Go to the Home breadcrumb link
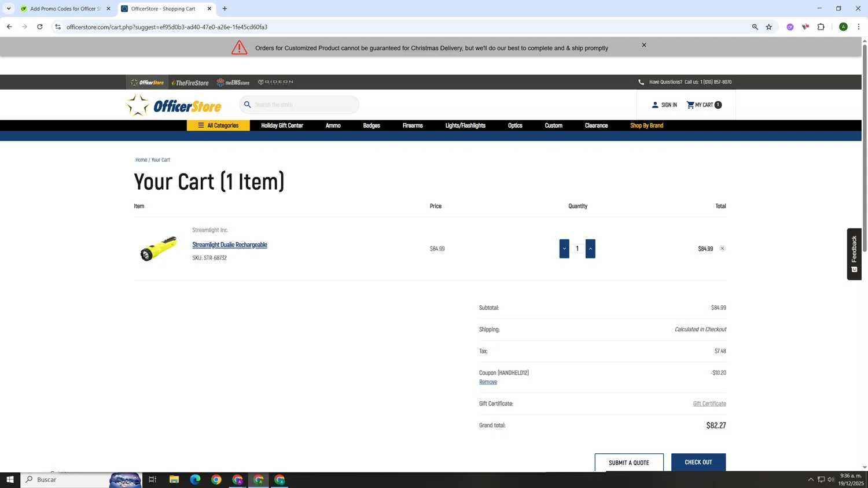This screenshot has width=868, height=488. tap(141, 160)
